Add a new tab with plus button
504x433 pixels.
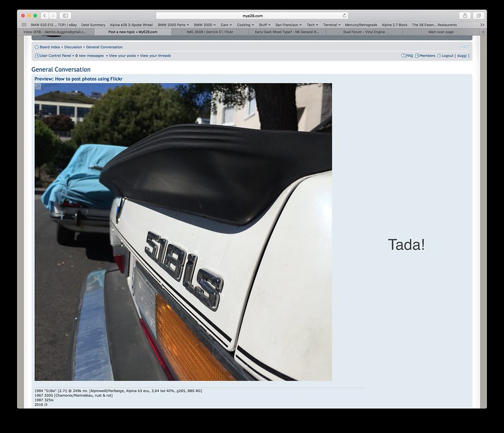(483, 32)
